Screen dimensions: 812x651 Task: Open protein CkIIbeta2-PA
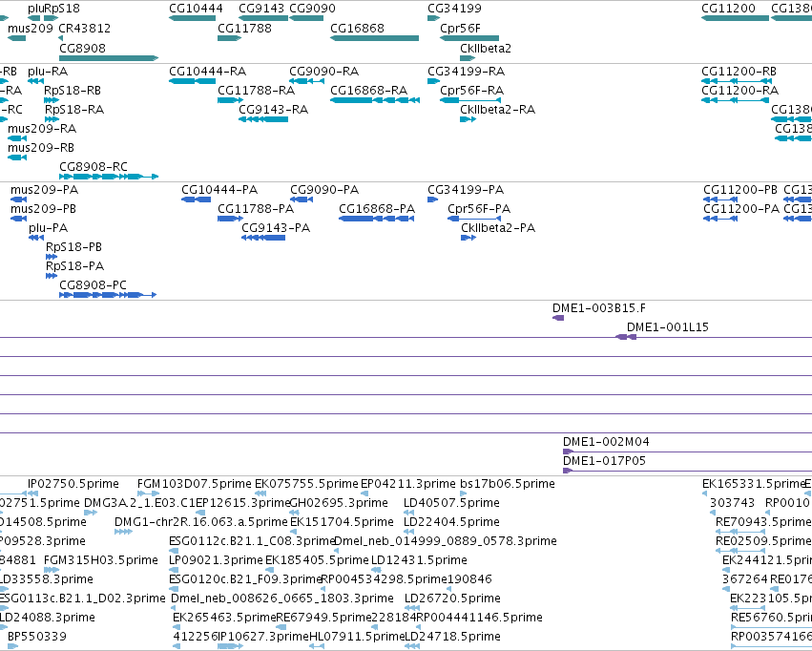click(x=498, y=228)
